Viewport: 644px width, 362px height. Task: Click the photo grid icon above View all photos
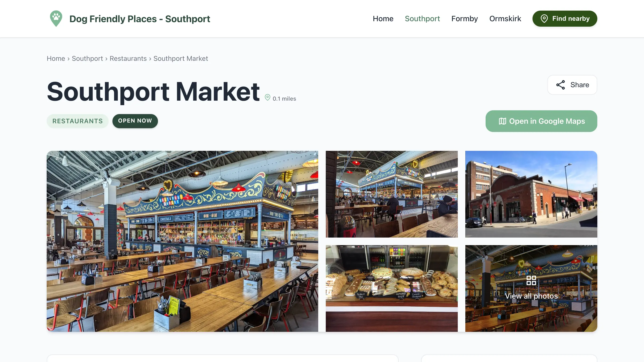531,280
